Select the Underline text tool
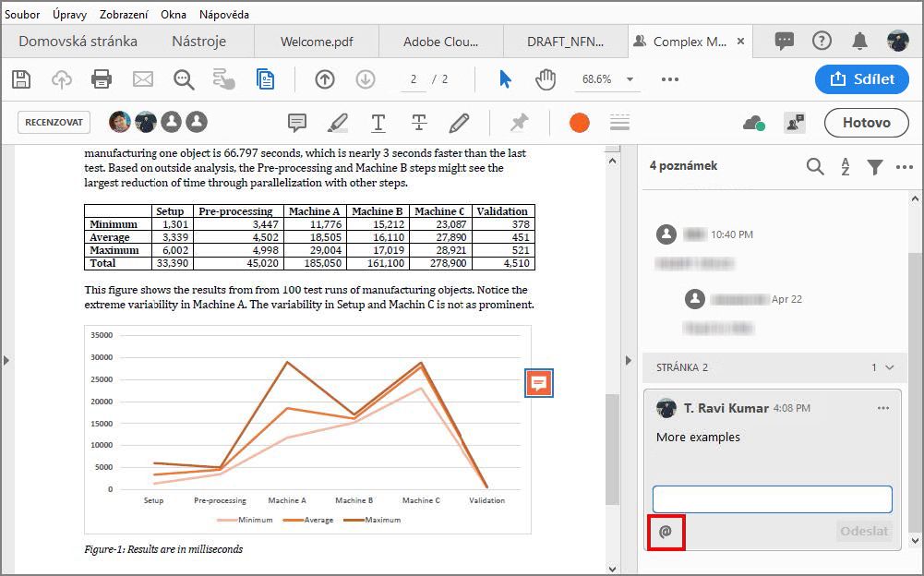924x576 pixels. [x=378, y=123]
